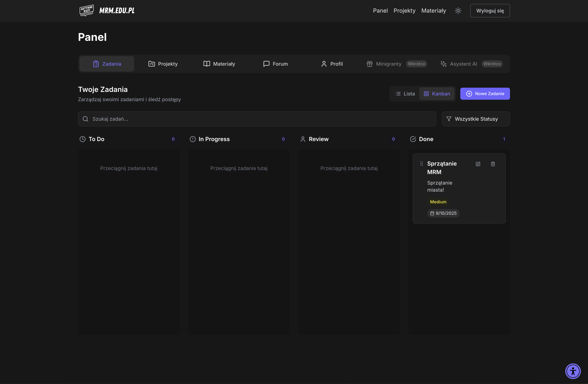Click Projekty in the top navigation
Viewport: 588px width, 384px height.
tap(404, 11)
